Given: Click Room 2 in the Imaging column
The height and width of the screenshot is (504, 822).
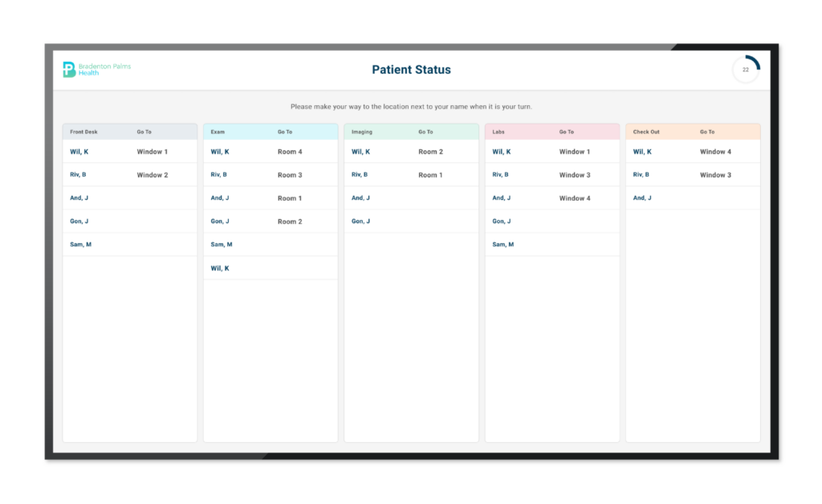Looking at the screenshot, I should coord(431,152).
